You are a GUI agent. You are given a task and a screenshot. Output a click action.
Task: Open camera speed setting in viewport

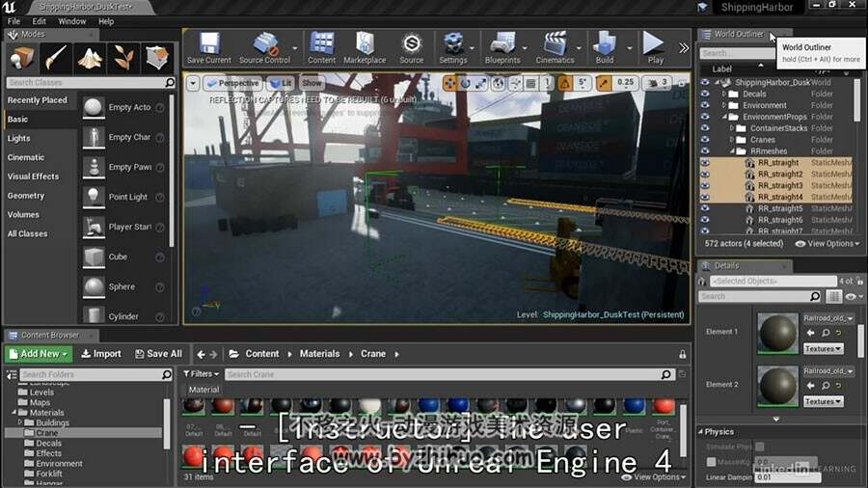coord(658,83)
